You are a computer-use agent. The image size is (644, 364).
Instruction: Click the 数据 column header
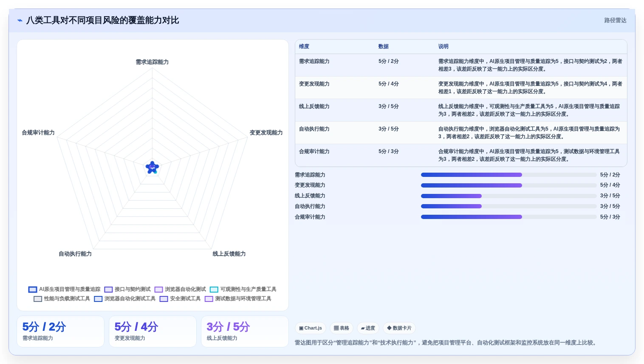pyautogui.click(x=384, y=46)
